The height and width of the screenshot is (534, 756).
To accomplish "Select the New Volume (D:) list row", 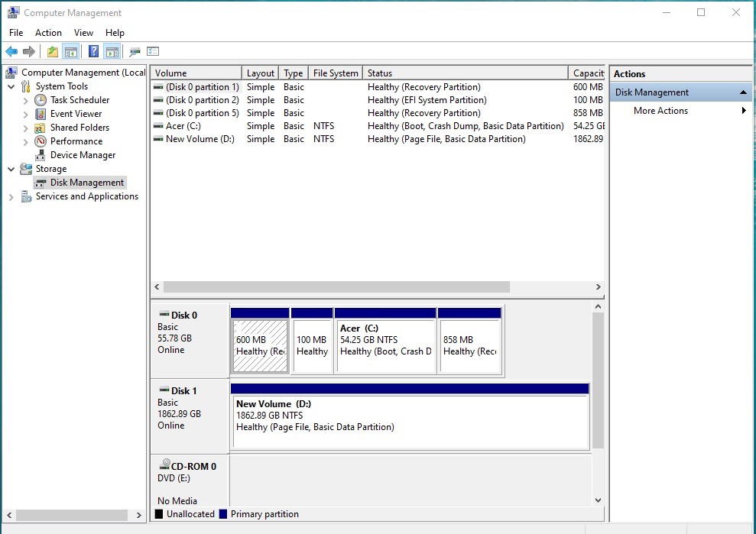I will click(x=378, y=139).
